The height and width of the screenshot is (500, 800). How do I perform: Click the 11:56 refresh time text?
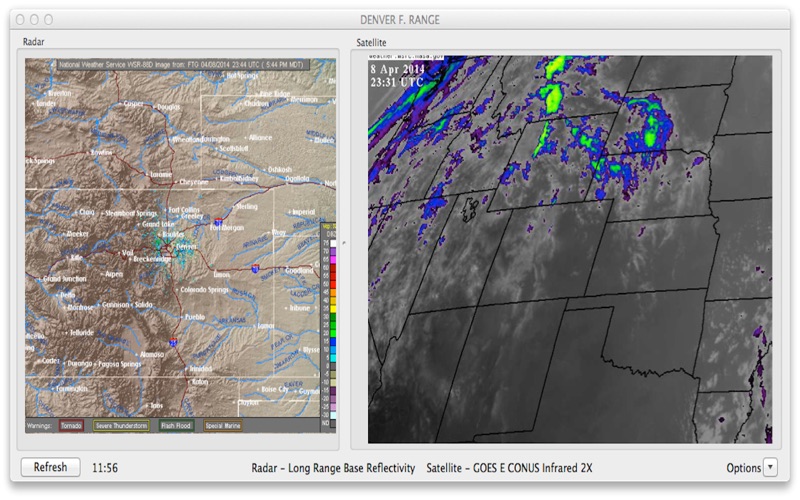pos(105,468)
